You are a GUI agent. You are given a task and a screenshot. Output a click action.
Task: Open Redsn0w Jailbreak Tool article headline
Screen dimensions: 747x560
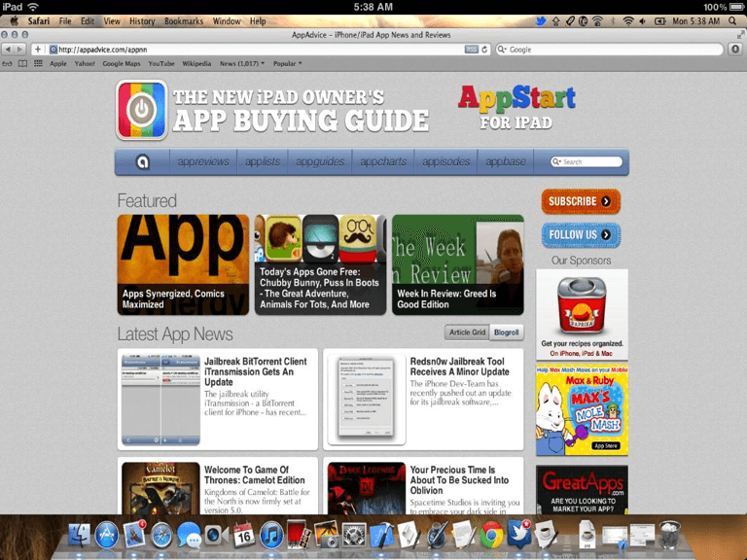(x=459, y=367)
